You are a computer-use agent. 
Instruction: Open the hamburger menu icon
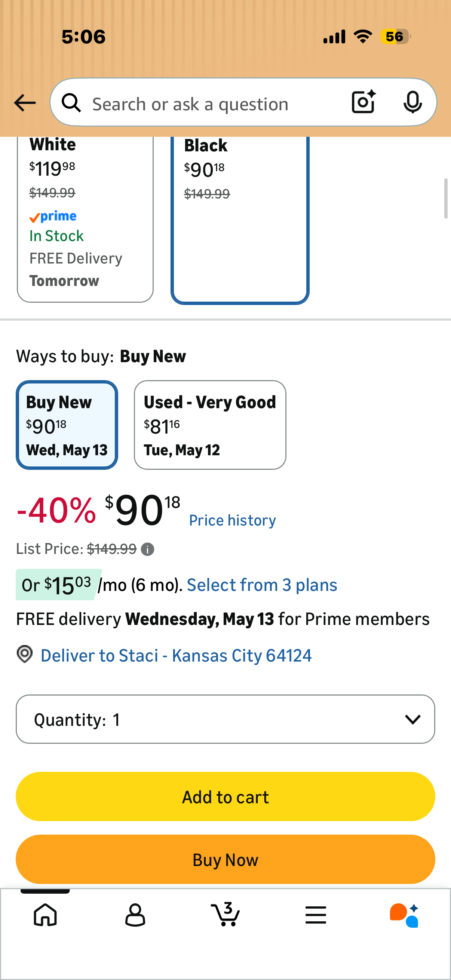click(316, 915)
